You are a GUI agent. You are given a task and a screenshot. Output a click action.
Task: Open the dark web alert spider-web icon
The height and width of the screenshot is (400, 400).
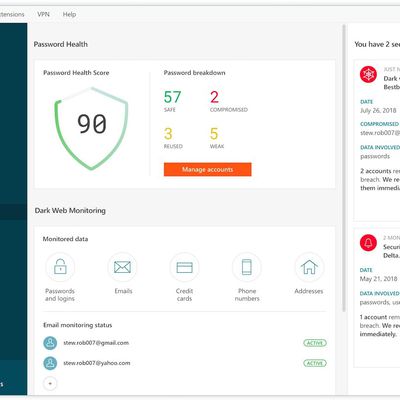(368, 74)
